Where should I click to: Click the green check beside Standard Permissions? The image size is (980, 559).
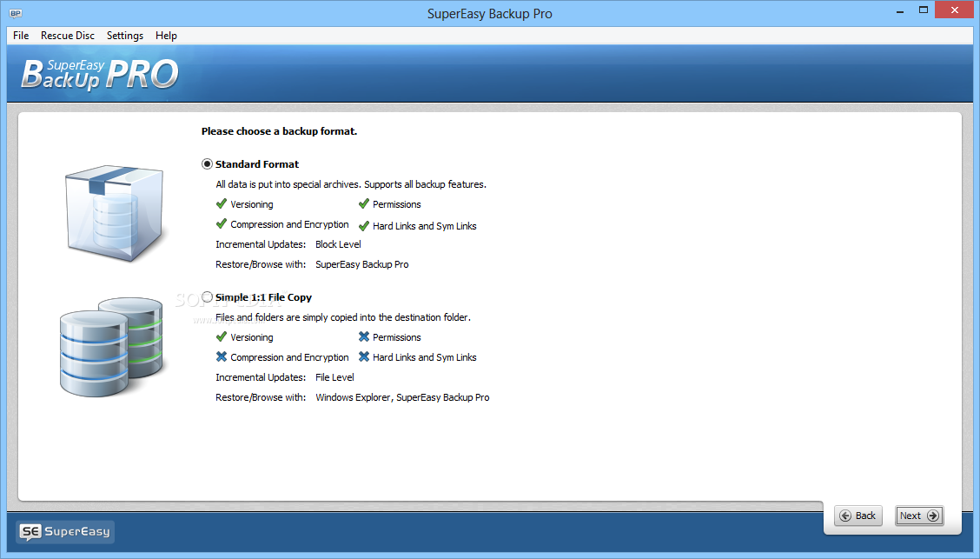[x=364, y=203]
